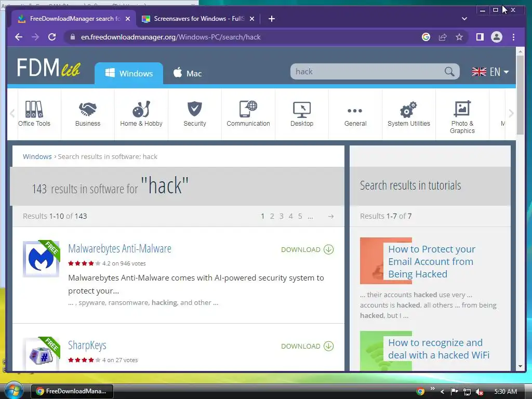Viewport: 532px width, 399px height.
Task: Open the EN language dropdown
Action: [490, 72]
